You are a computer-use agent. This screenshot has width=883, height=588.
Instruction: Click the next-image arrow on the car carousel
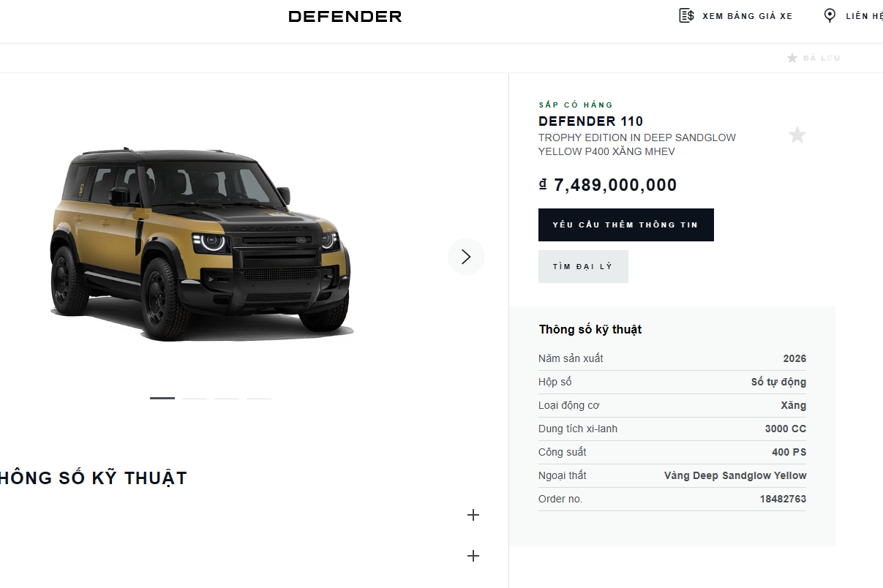coord(466,257)
